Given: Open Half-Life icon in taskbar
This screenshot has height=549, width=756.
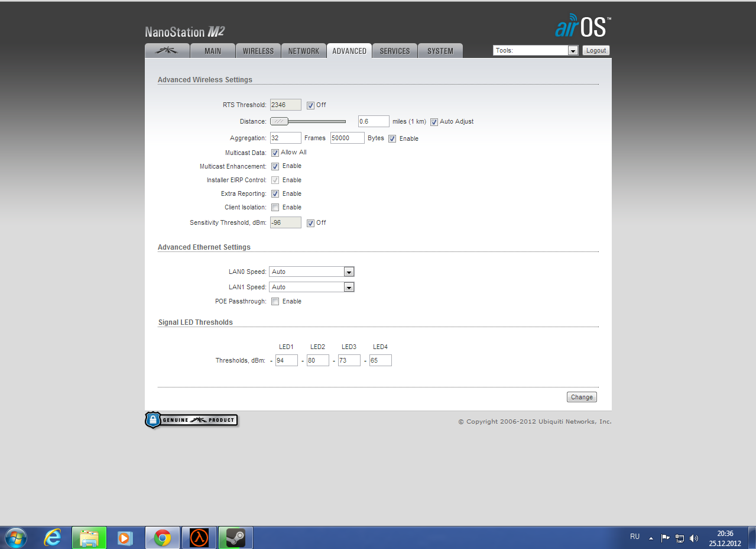Looking at the screenshot, I should [199, 538].
